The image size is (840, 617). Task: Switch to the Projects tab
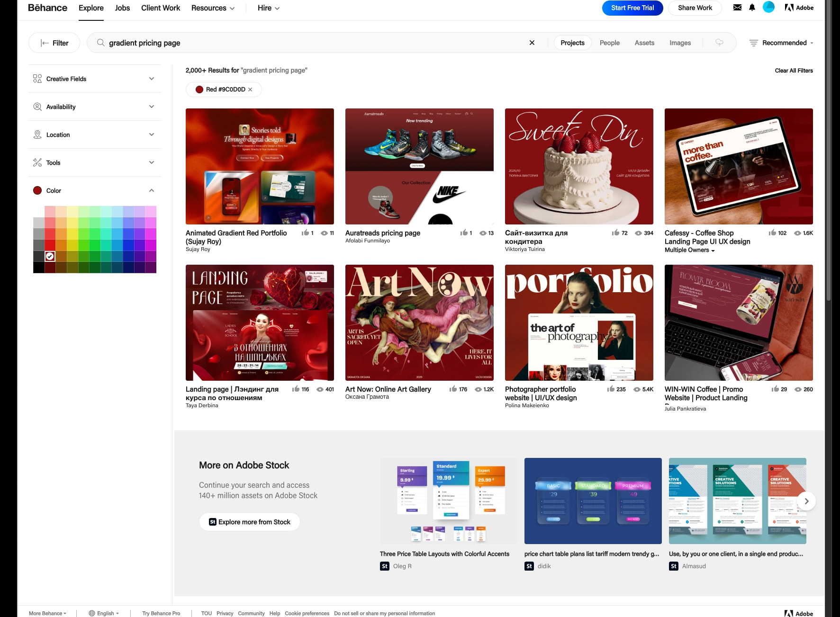(572, 43)
